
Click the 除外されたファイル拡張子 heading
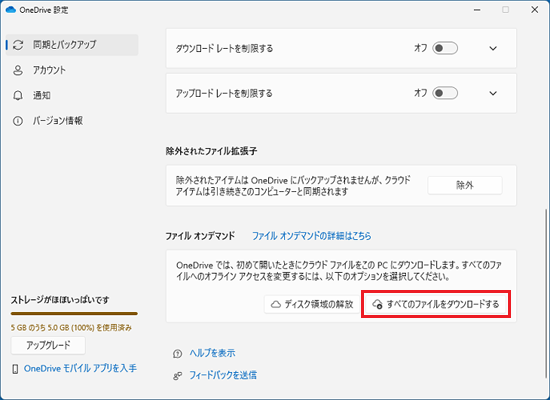[x=212, y=151]
